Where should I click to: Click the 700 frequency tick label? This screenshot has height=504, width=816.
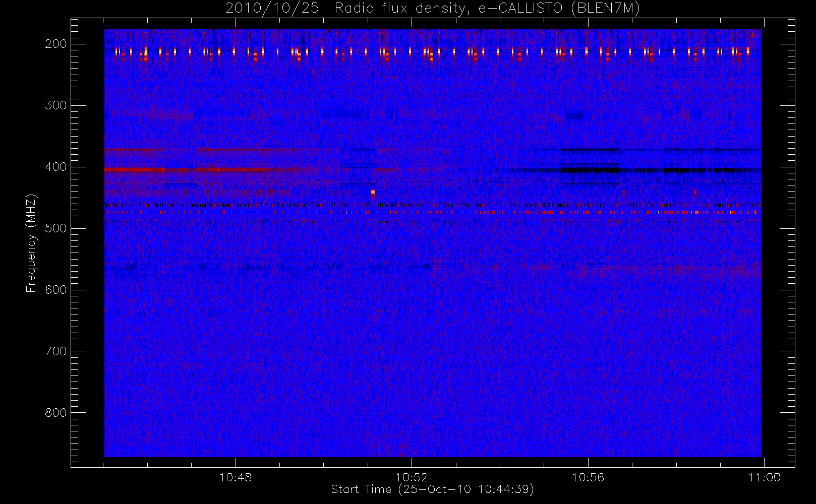(x=56, y=351)
